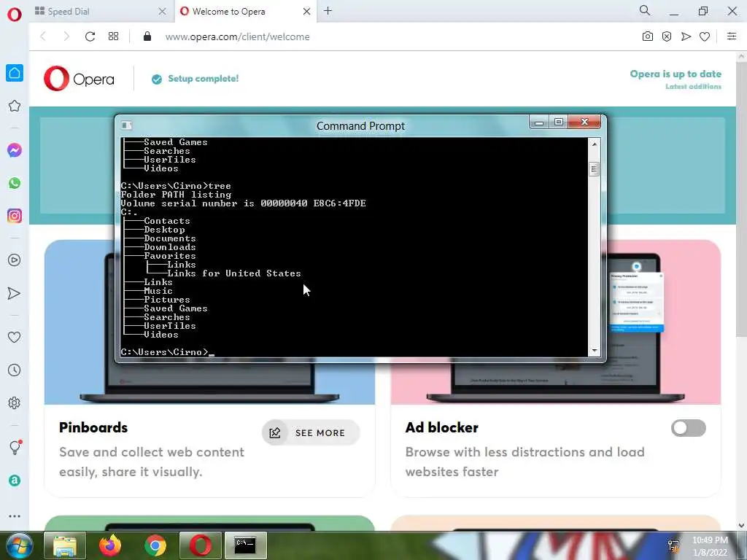Open Bookmarks star in sidebar
This screenshot has height=560, width=747.
[x=15, y=106]
